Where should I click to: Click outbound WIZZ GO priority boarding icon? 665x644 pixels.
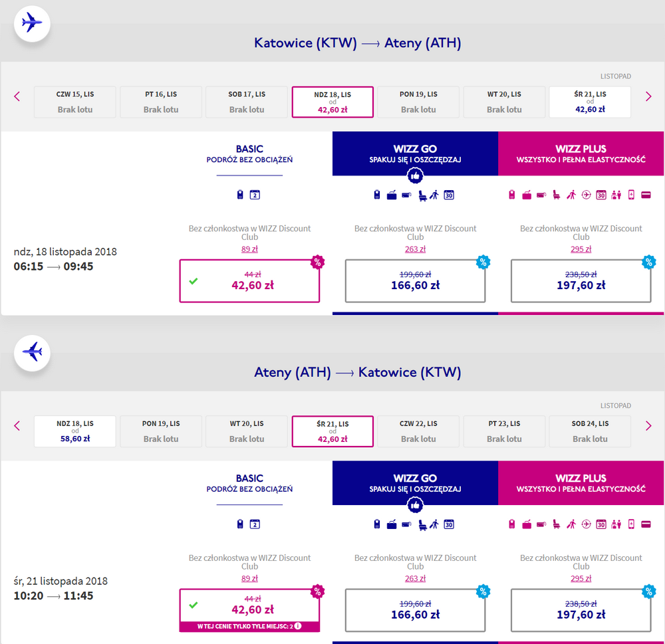434,195
